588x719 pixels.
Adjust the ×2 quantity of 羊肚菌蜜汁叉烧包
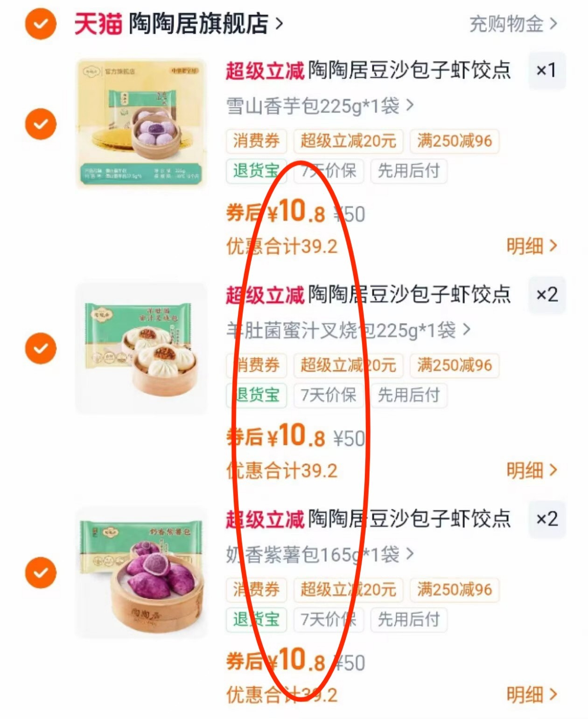(547, 295)
